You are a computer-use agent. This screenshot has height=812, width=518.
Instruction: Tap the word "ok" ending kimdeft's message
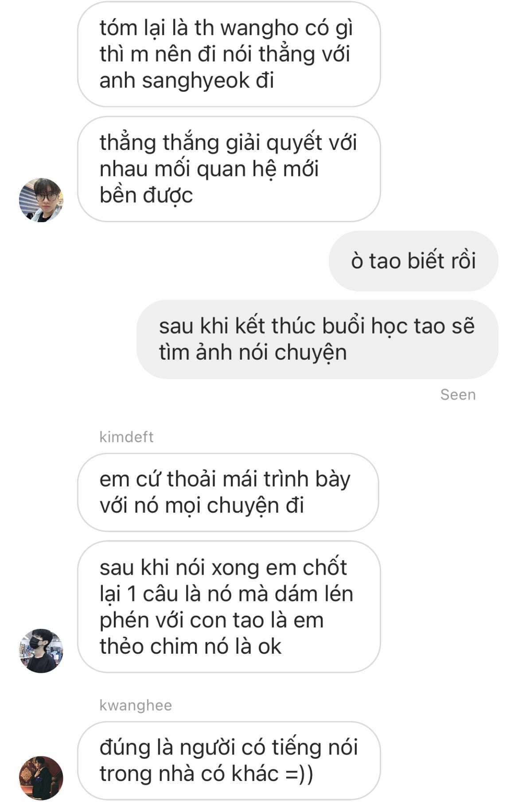pos(269,647)
